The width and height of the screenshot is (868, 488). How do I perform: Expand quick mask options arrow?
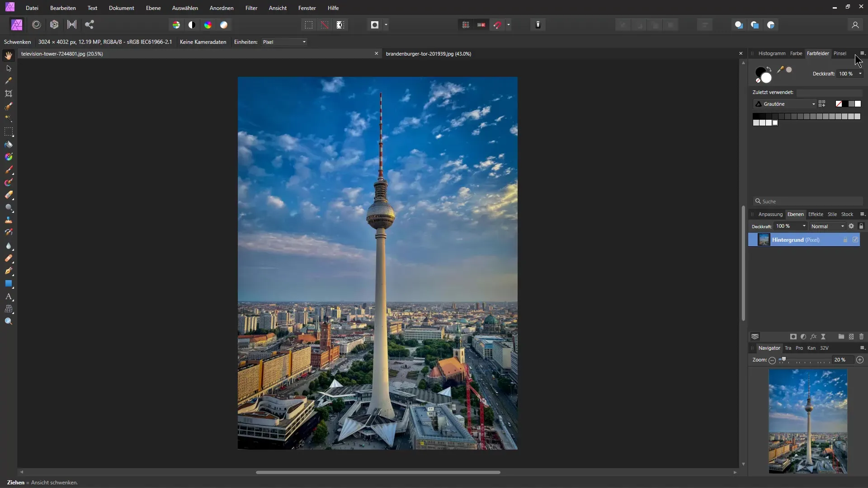click(x=386, y=25)
